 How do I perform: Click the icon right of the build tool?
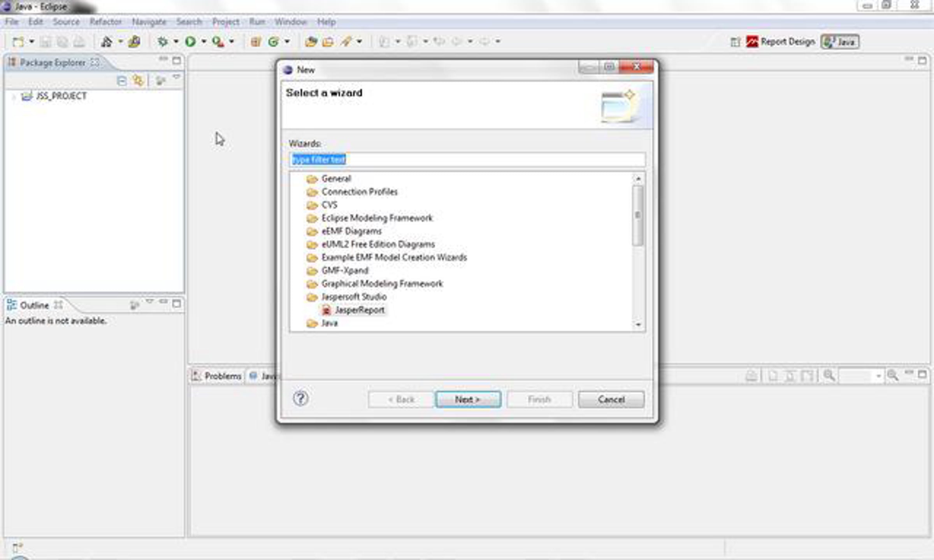134,41
